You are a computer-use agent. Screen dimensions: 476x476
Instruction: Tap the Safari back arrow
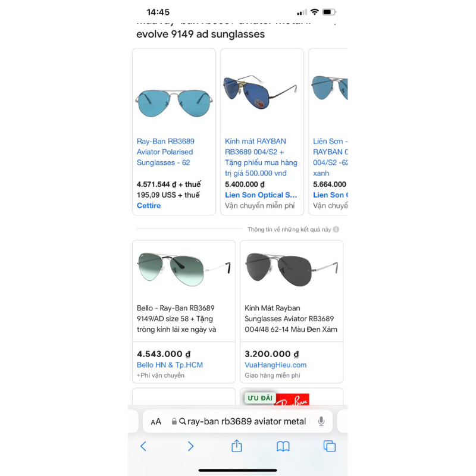click(x=143, y=446)
